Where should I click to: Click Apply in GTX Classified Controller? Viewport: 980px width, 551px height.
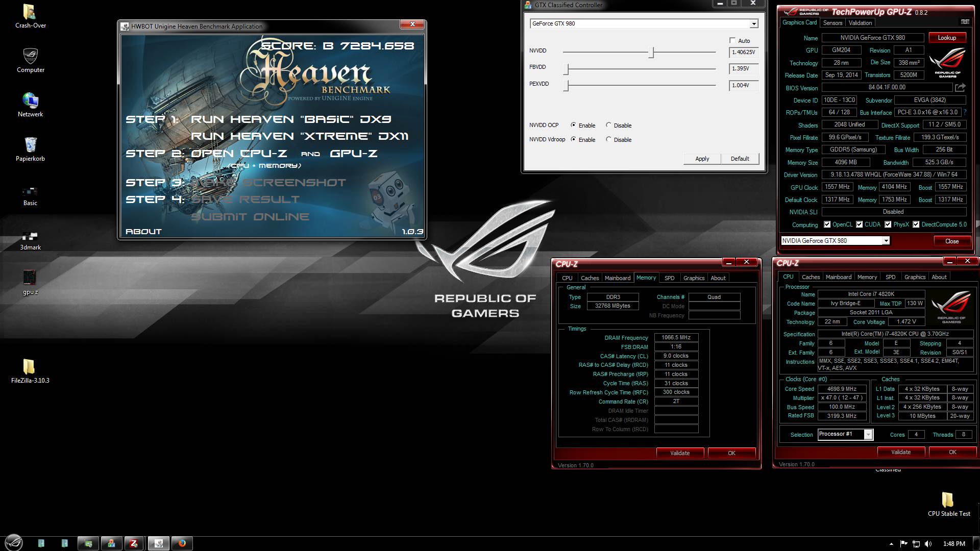[x=702, y=159]
